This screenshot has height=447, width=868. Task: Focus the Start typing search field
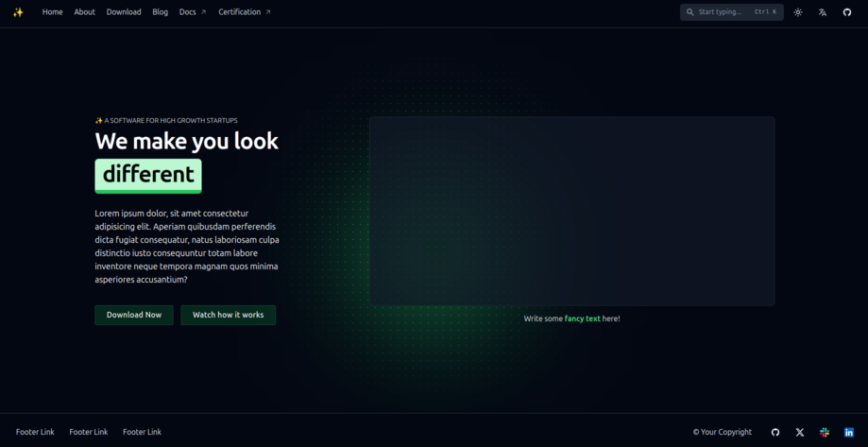pyautogui.click(x=731, y=12)
